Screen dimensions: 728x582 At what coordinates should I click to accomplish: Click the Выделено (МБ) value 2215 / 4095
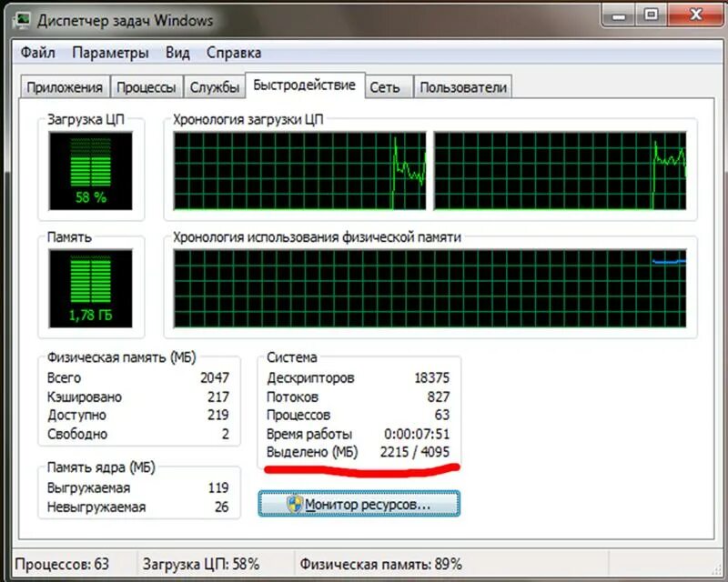pos(415,452)
